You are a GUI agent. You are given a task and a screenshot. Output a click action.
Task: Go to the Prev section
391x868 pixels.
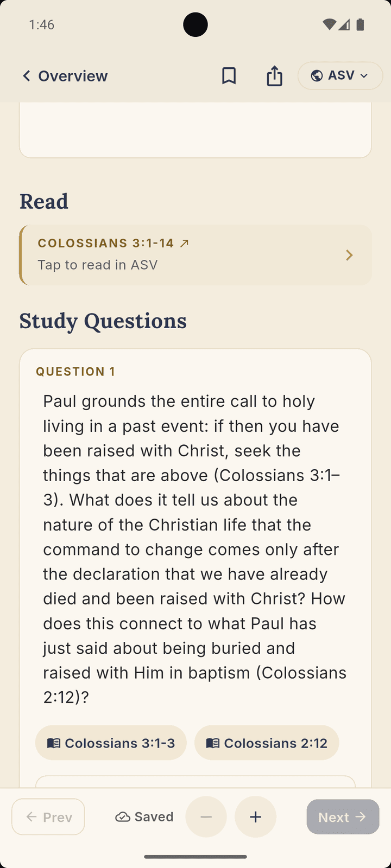[48, 817]
